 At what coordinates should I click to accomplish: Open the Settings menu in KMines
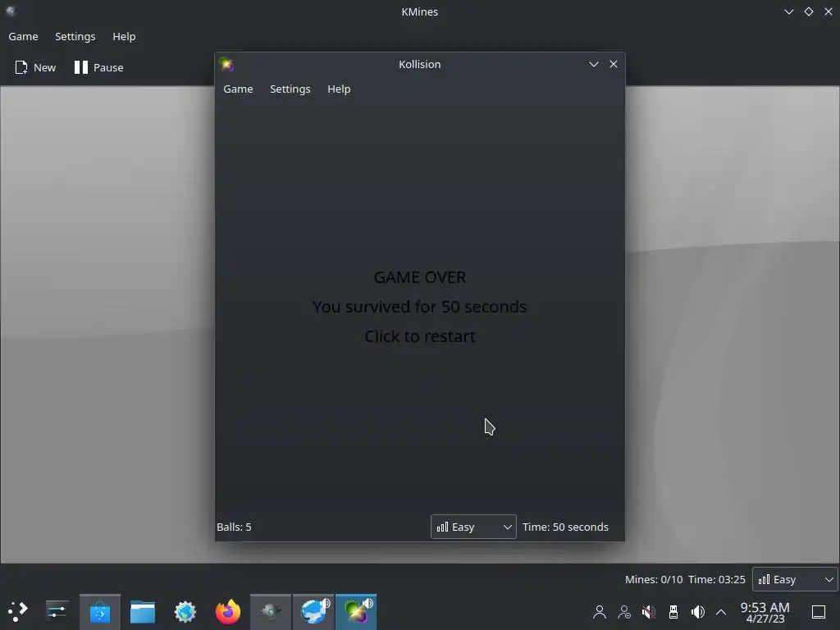[x=75, y=36]
